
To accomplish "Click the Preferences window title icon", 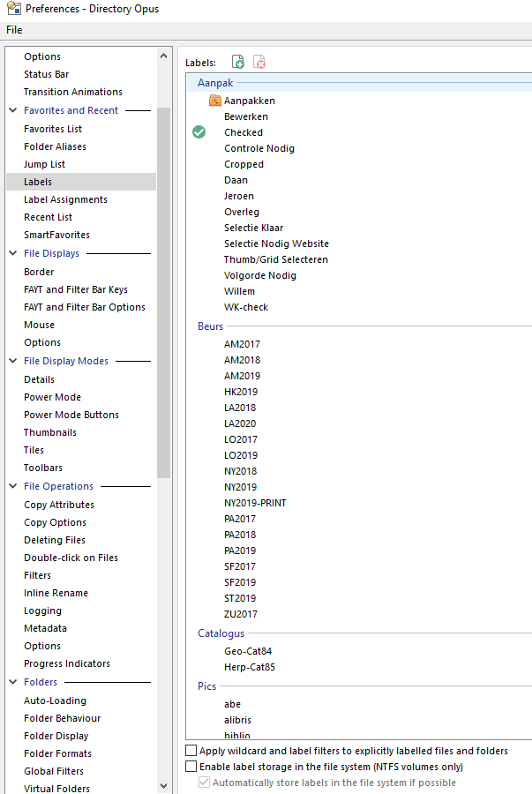I will point(14,9).
